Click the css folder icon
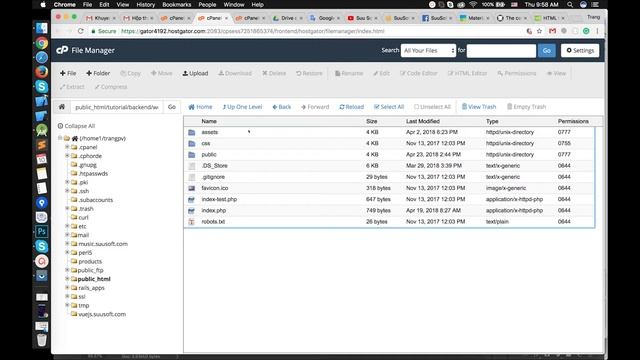Screen dimensions: 640x360 coord(191,144)
